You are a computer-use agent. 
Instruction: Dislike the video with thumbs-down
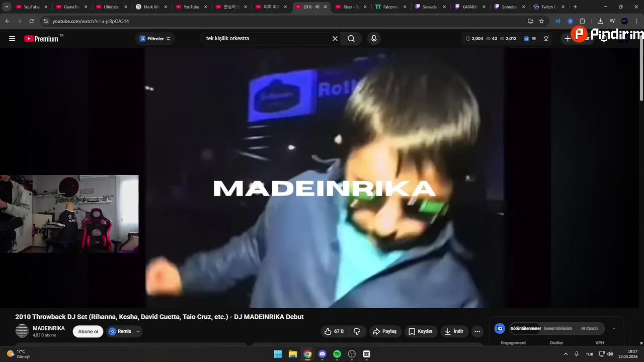point(357,331)
